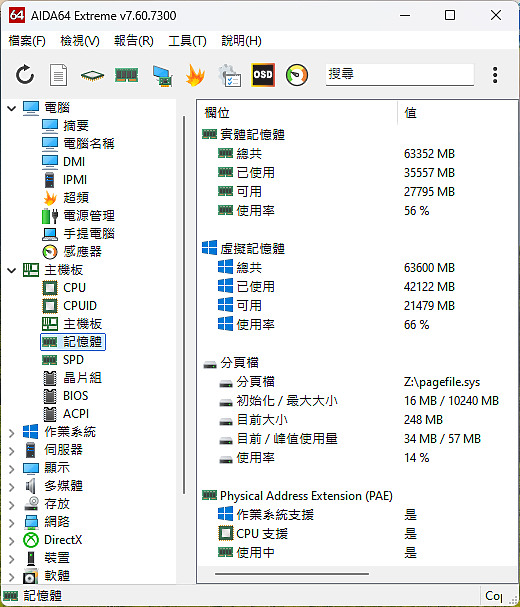The width and height of the screenshot is (520, 607).
Task: Expand the 網路 tree node
Action: coord(12,523)
